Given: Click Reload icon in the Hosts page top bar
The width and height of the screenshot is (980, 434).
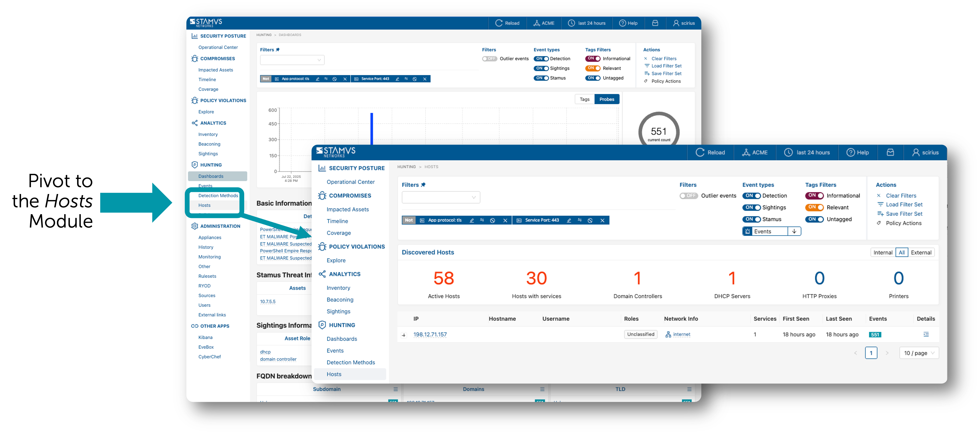Looking at the screenshot, I should click(700, 153).
